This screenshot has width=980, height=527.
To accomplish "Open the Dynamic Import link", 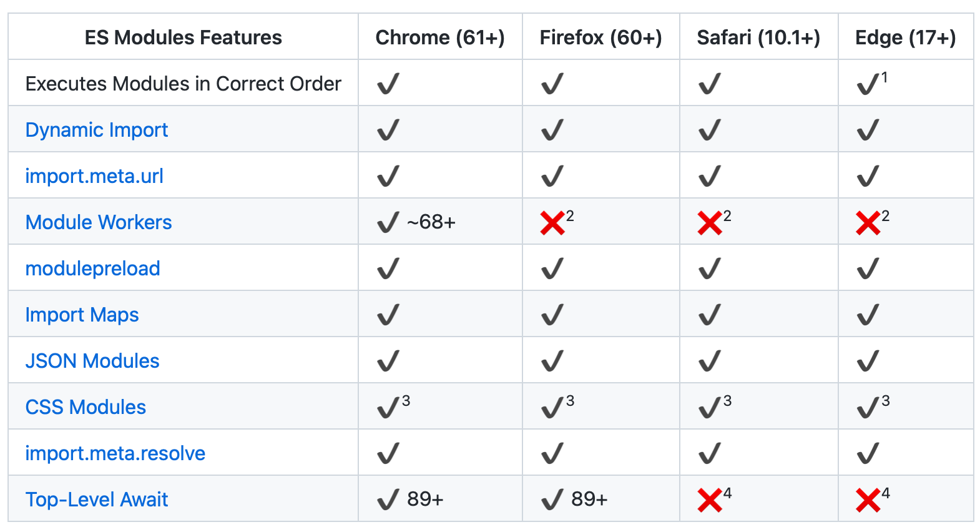I will [97, 130].
